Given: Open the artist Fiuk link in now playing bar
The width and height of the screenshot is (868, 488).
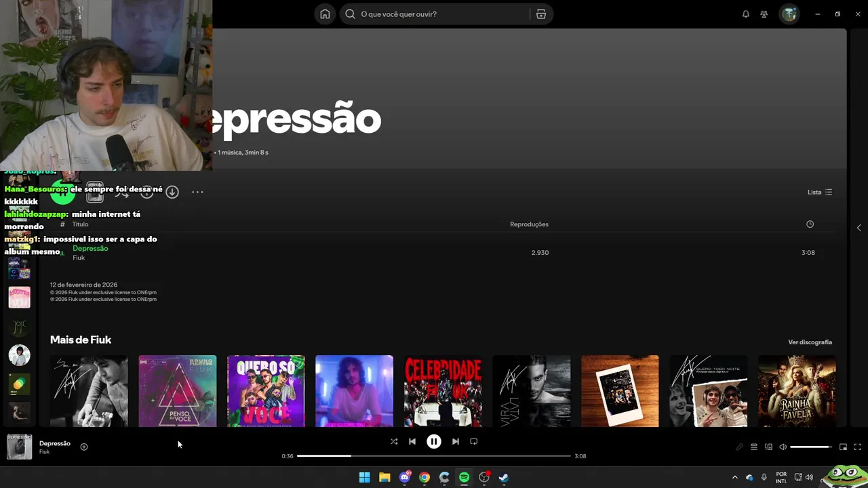Looking at the screenshot, I should [44, 452].
